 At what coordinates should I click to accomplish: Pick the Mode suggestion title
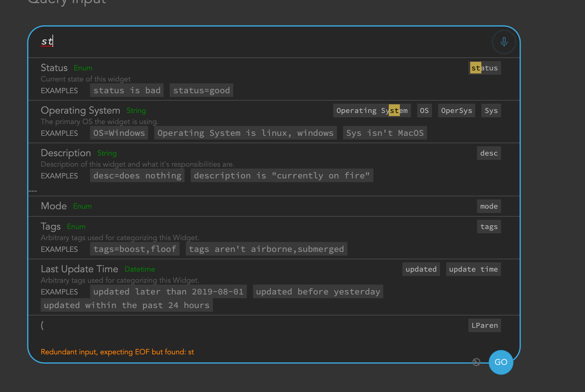click(54, 206)
